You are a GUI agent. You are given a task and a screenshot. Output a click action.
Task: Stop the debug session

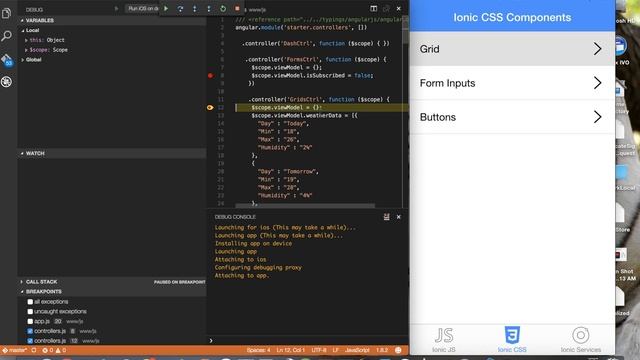[x=237, y=8]
